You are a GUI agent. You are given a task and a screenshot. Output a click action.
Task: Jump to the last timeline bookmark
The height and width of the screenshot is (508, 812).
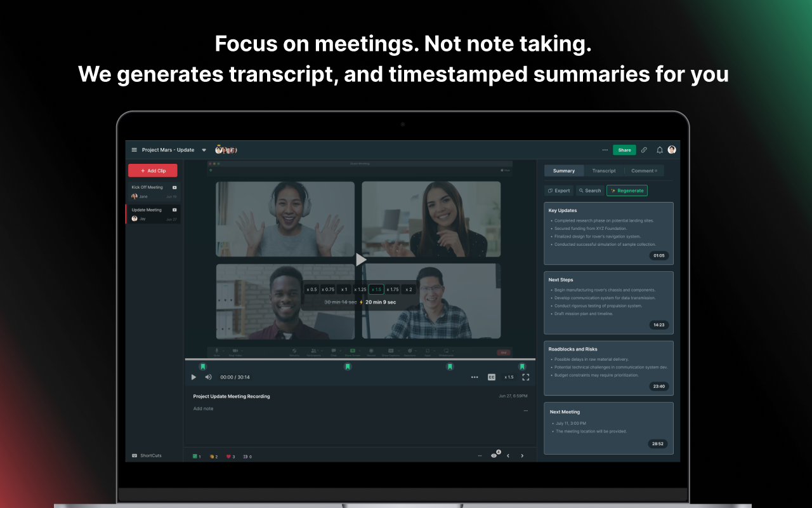point(522,366)
